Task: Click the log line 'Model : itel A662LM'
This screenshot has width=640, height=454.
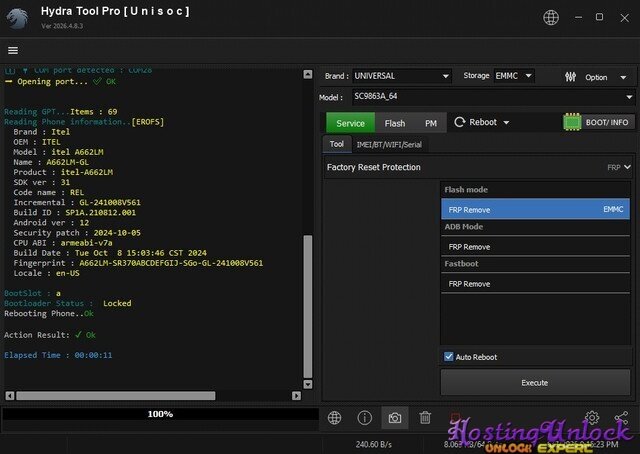Action: (58, 152)
